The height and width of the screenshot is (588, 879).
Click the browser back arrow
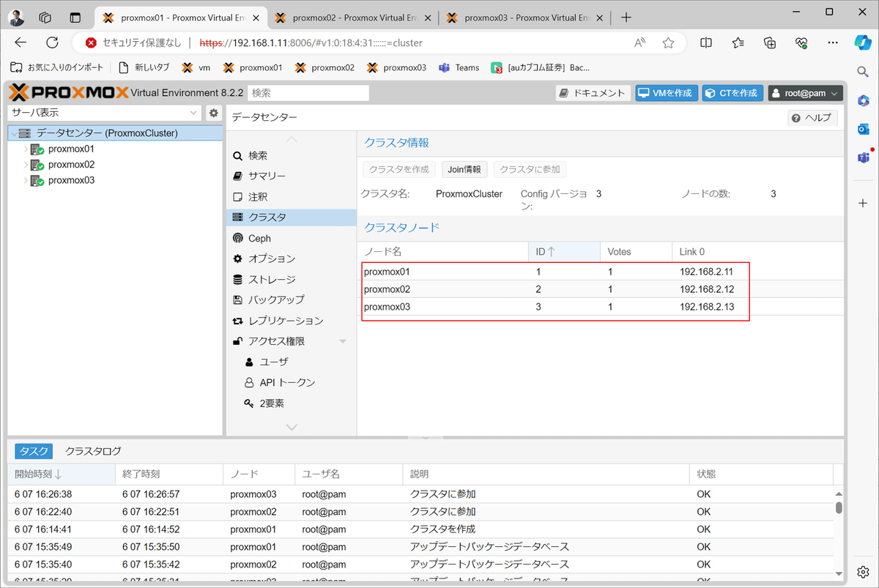21,42
